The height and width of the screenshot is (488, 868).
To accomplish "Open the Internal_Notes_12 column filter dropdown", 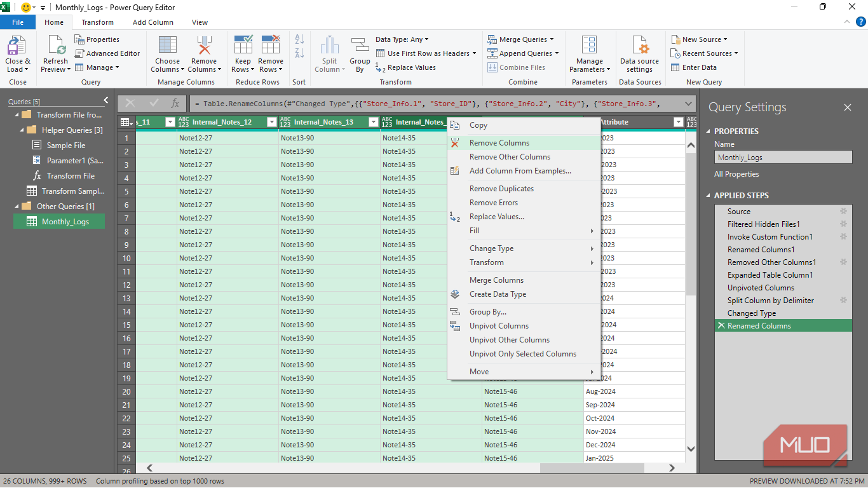I will pos(271,122).
